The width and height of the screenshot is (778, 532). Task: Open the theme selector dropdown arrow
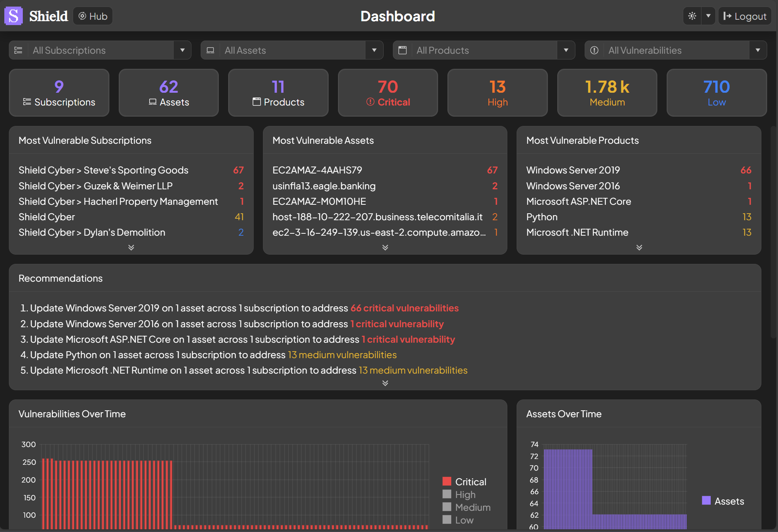pyautogui.click(x=708, y=16)
